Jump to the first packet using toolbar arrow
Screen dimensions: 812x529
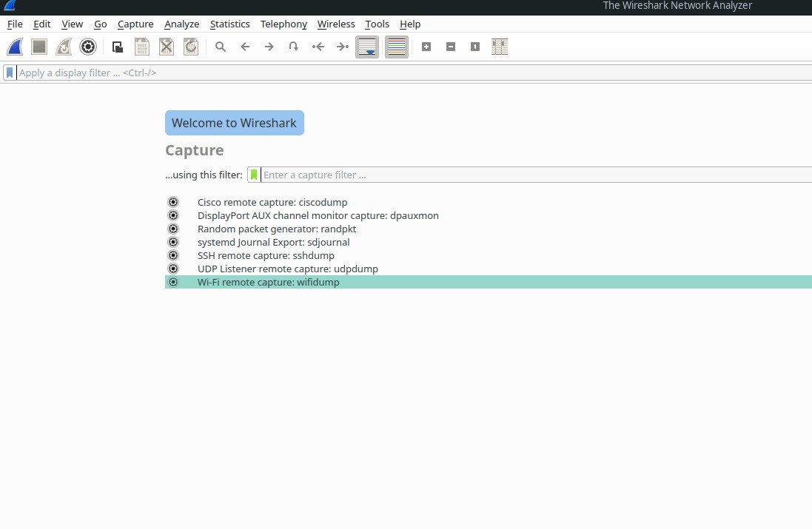(x=318, y=47)
